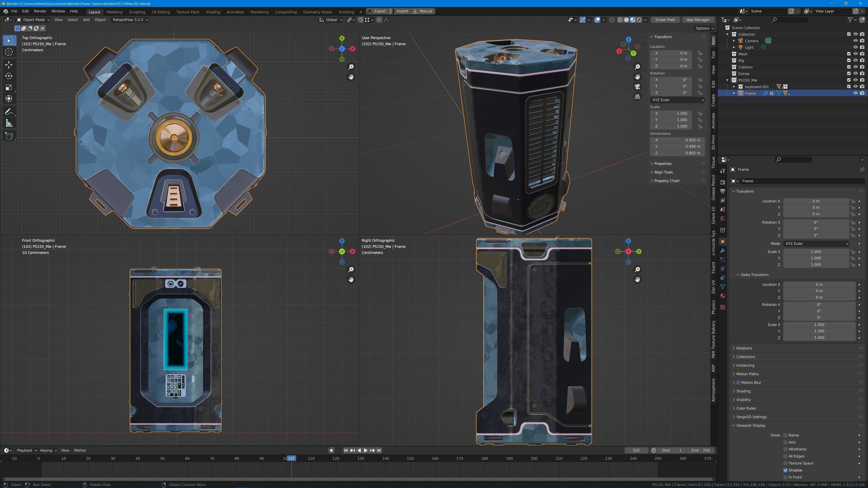Open the Tool sidebar tab
This screenshot has width=868, height=488.
713,55
